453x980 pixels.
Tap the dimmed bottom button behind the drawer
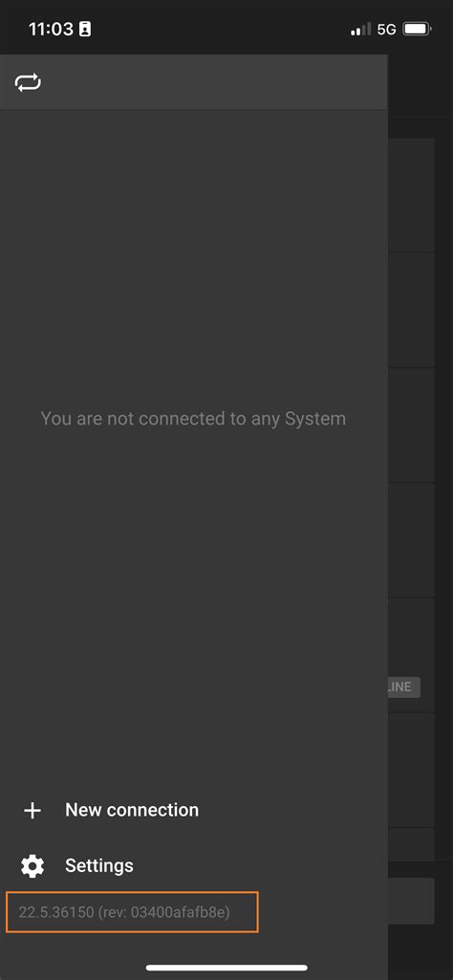[411, 901]
